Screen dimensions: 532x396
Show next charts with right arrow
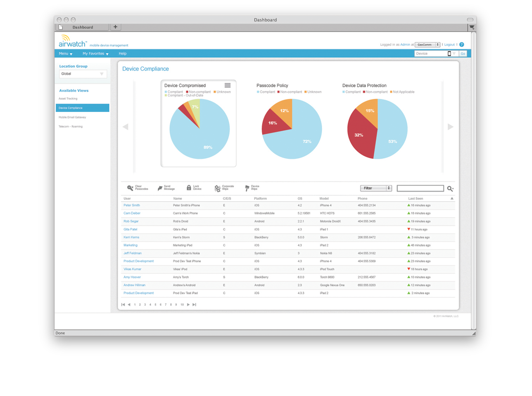coord(450,127)
